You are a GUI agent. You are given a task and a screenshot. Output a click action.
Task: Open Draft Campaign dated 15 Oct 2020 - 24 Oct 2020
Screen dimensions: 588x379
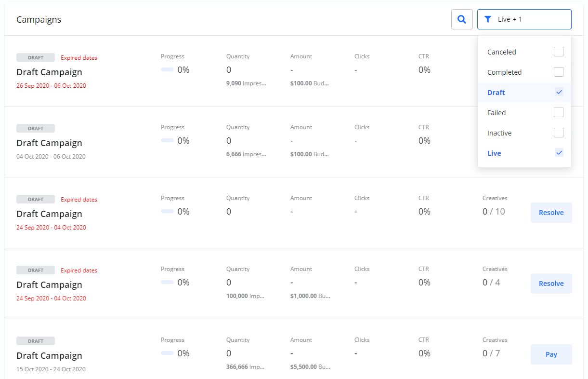coord(49,356)
